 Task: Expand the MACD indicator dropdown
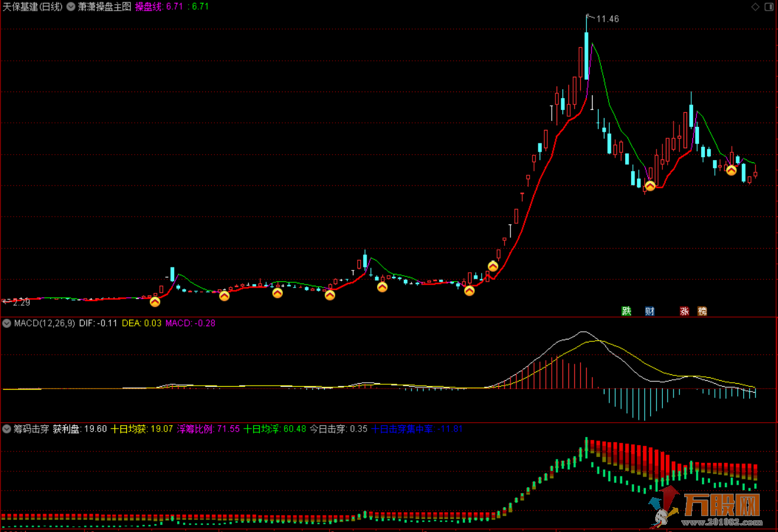7,323
